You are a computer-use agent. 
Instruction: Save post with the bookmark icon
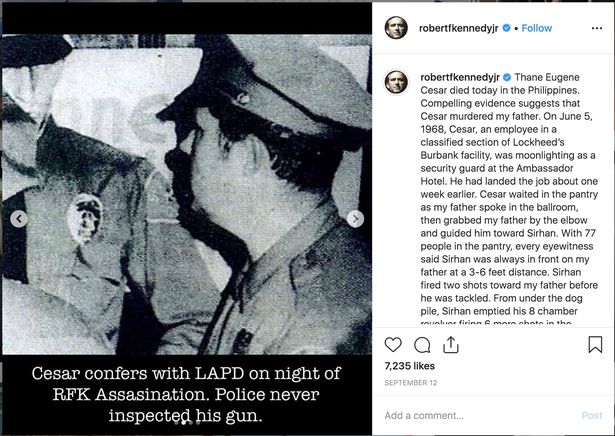pos(595,345)
